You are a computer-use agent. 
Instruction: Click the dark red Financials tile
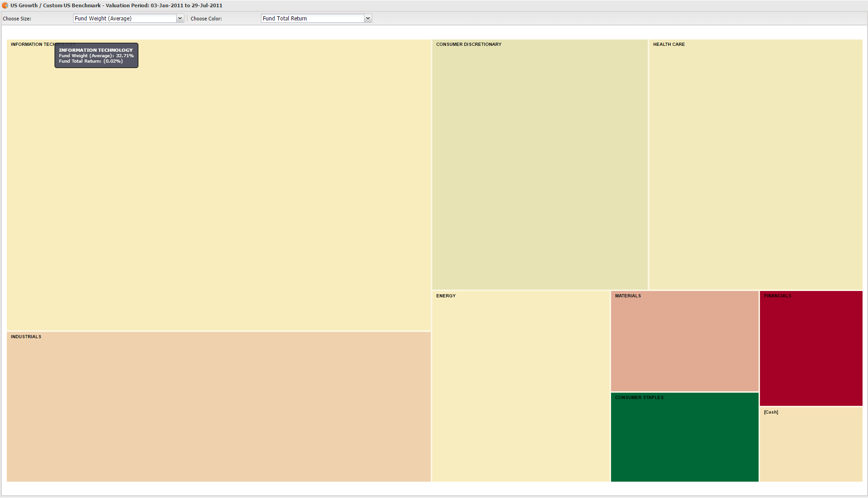click(x=811, y=350)
